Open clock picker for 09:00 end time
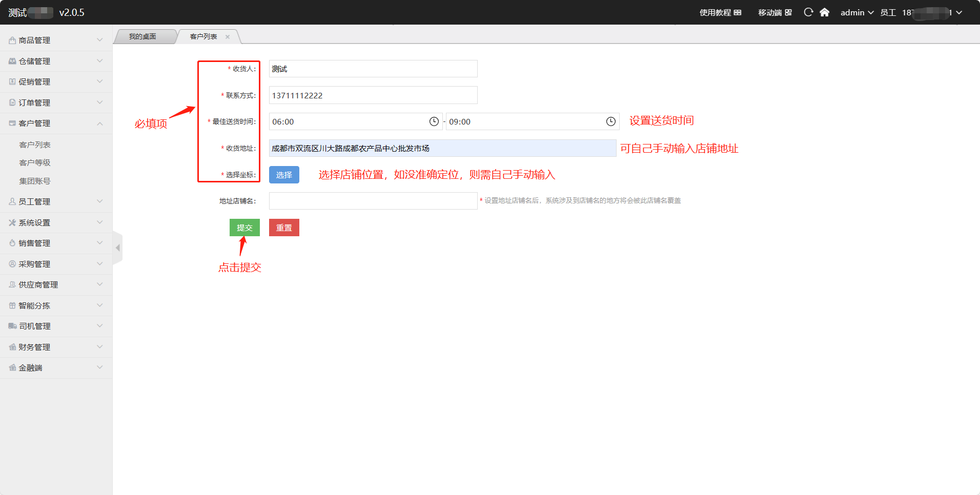 [x=610, y=121]
